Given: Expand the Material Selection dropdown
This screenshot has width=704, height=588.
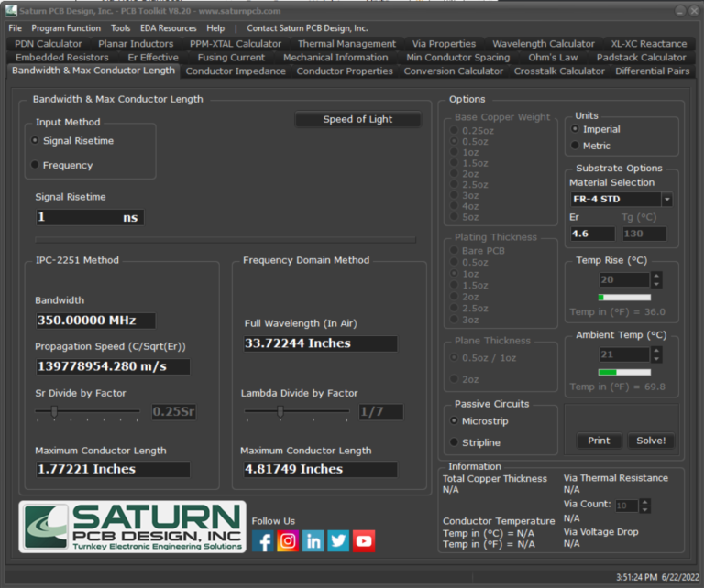Looking at the screenshot, I should tap(666, 200).
